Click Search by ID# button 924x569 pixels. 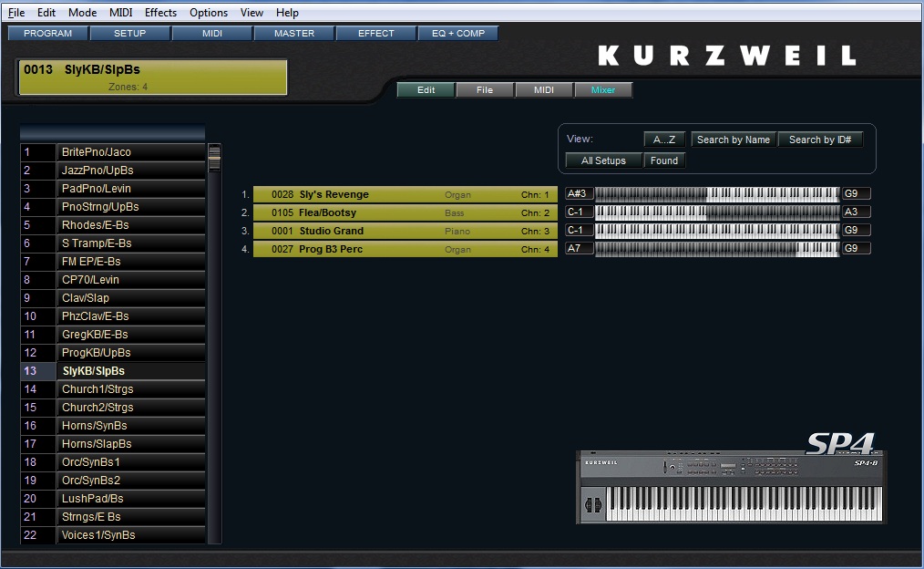coord(819,140)
